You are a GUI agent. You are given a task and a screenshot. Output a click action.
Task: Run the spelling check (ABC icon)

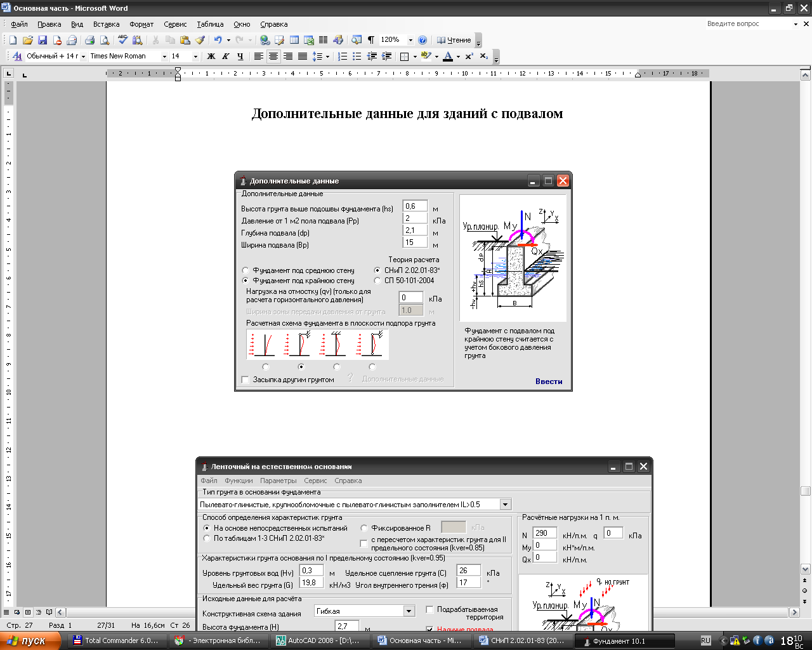[x=122, y=40]
